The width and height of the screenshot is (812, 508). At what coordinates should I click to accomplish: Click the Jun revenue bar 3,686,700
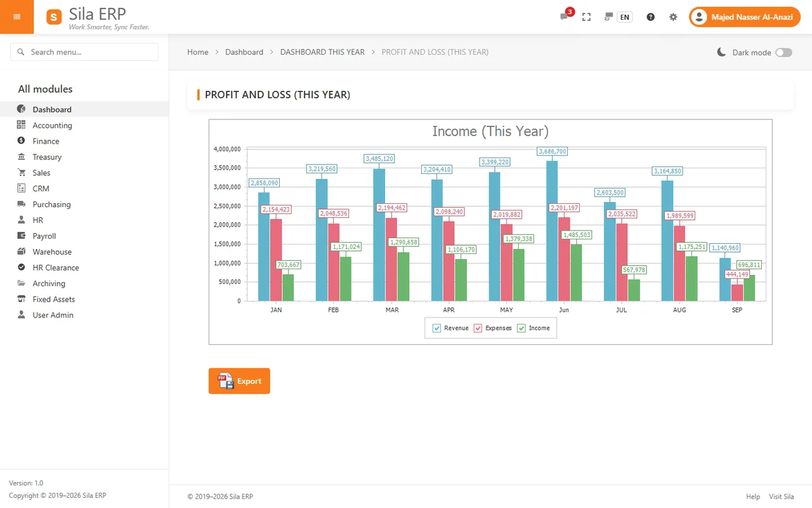[x=552, y=231]
